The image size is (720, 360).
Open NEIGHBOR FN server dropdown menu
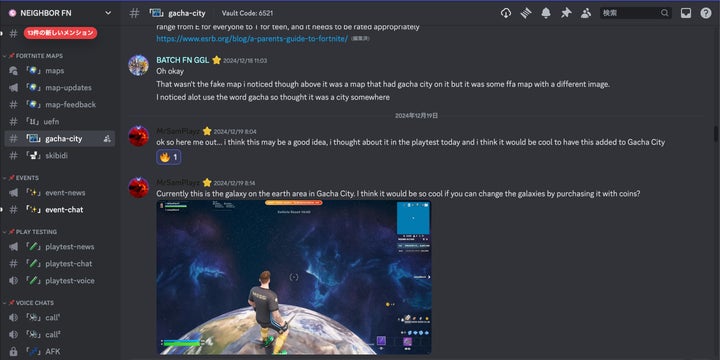(60, 13)
